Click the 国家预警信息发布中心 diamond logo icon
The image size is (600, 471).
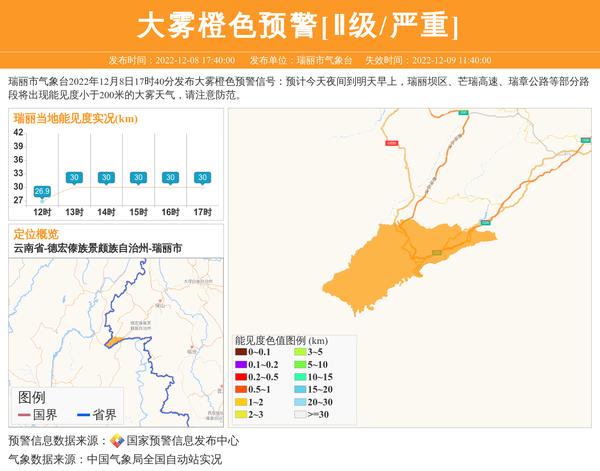(117, 441)
